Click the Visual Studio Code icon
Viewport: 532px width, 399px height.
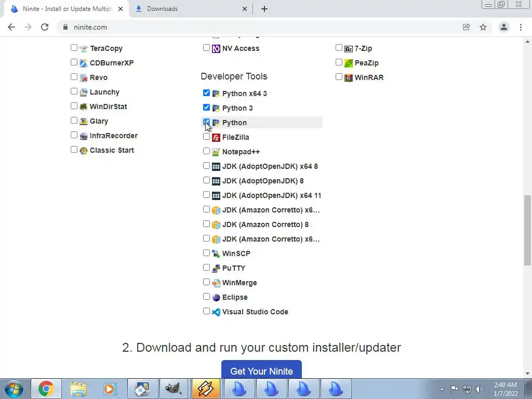click(216, 312)
